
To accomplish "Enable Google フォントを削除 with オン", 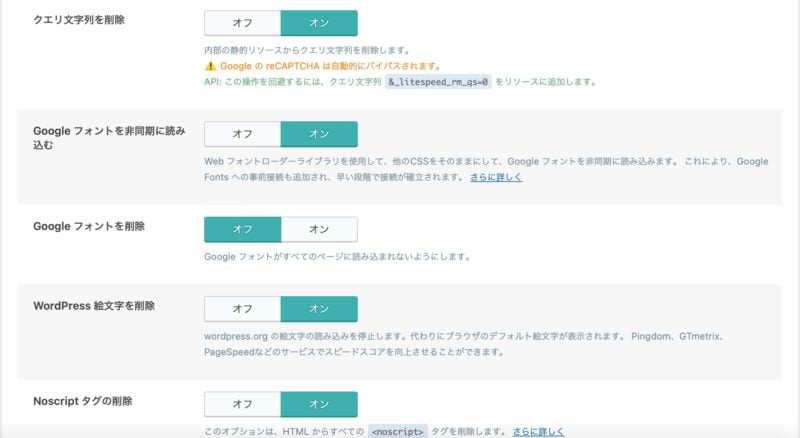I will tap(319, 229).
